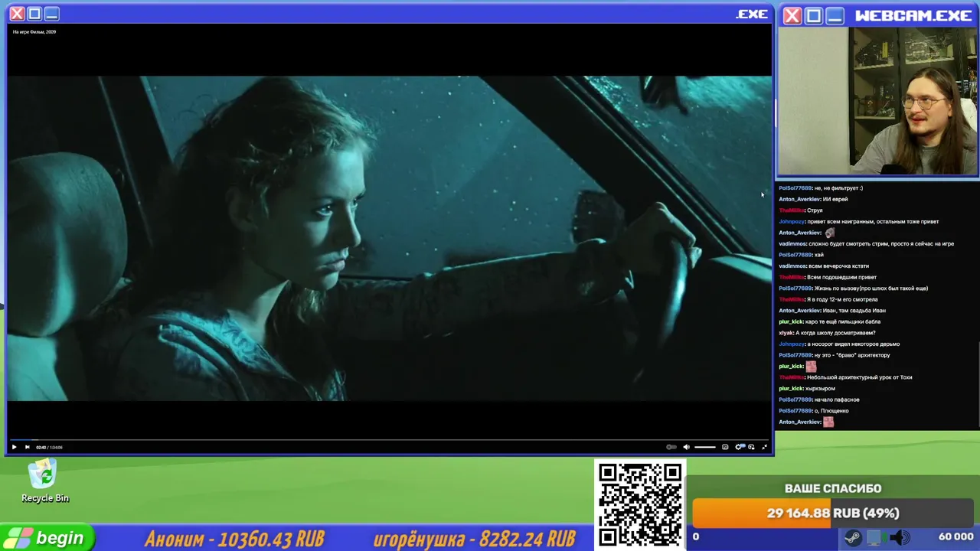Click donor ticker 'Аноним - 10360.43 RUB'

tap(234, 539)
